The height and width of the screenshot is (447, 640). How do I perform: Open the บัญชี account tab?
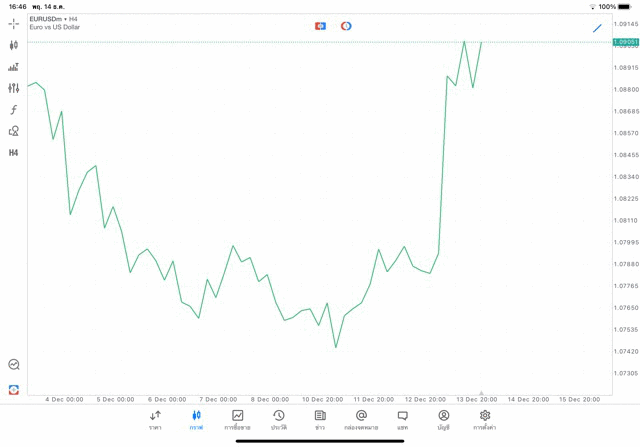[x=443, y=420]
